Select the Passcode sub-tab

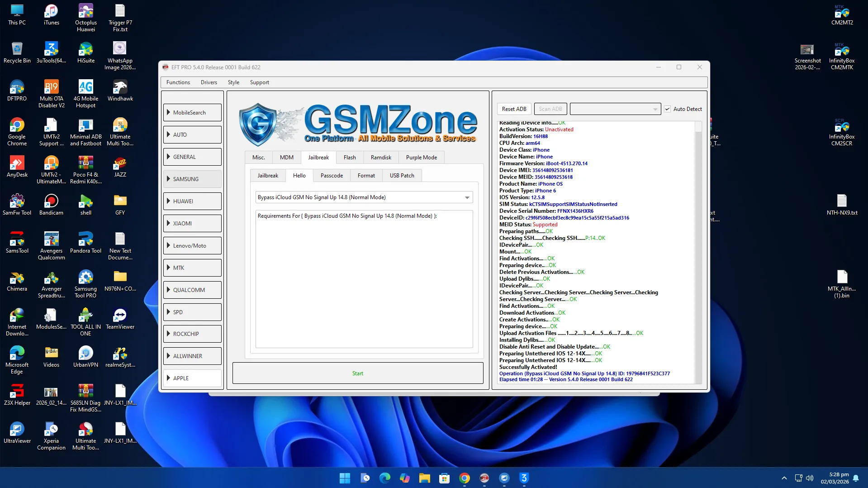[x=332, y=176]
